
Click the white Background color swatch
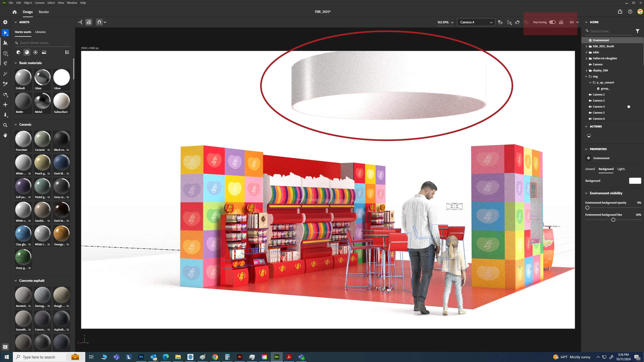tap(635, 181)
